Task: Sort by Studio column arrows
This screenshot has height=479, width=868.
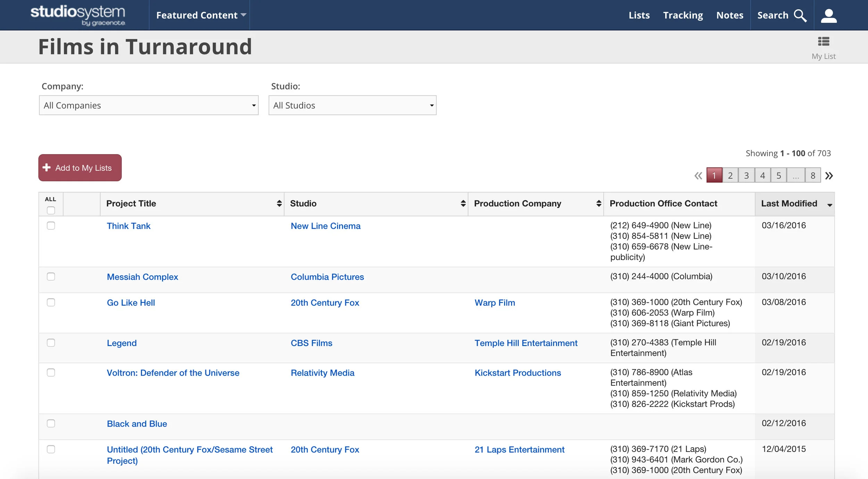Action: tap(463, 203)
